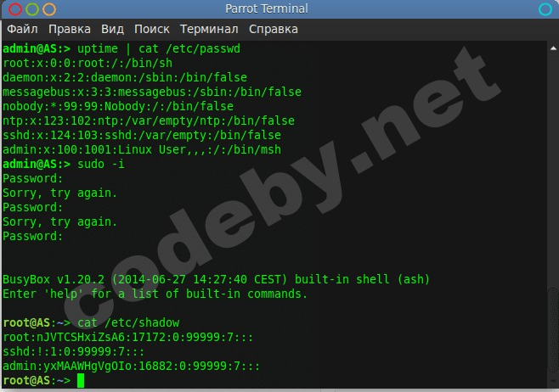The width and height of the screenshot is (559, 392).
Task: Click the cyan circle icon in title bar
Action: pos(545,9)
